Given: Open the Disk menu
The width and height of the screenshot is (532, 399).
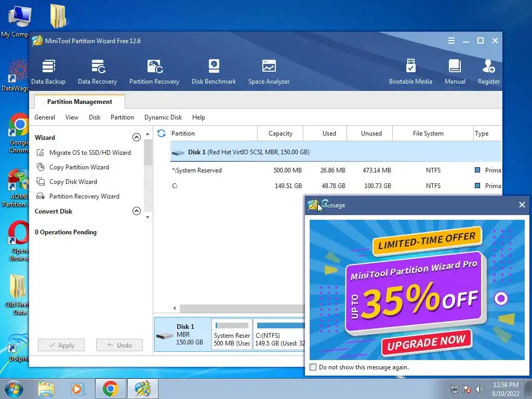Looking at the screenshot, I should coord(95,117).
